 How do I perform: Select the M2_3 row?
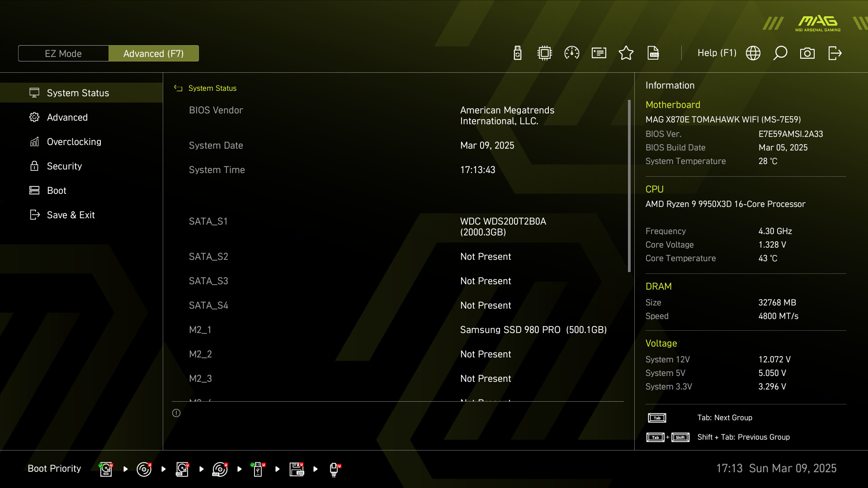pos(398,379)
